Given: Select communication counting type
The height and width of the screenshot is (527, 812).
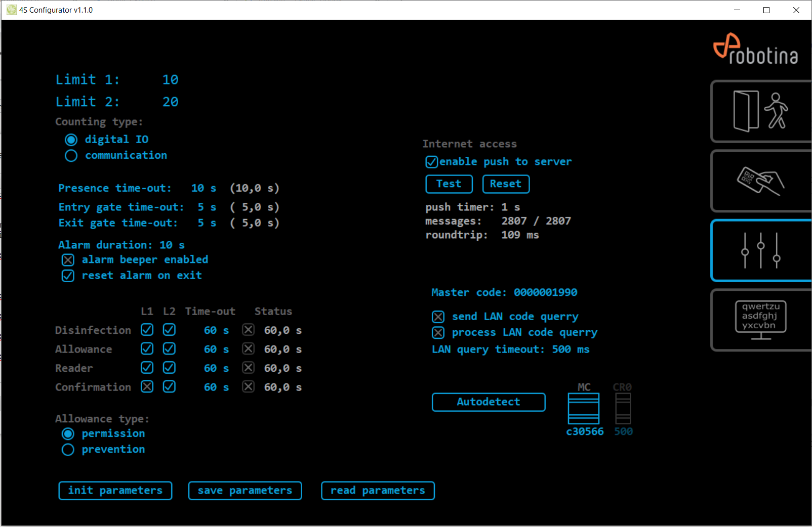Looking at the screenshot, I should [71, 156].
